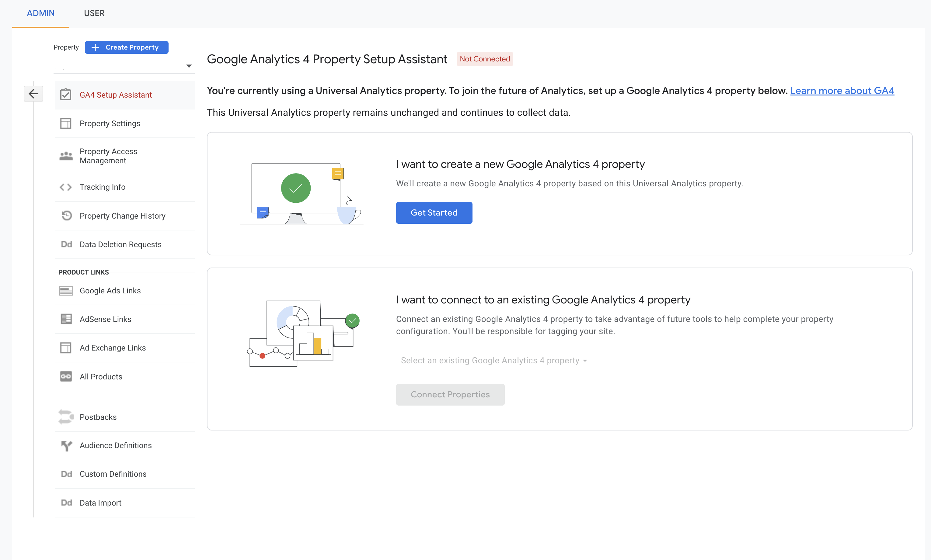Viewport: 931px width, 560px height.
Task: Click the Get Started button
Action: (x=434, y=213)
